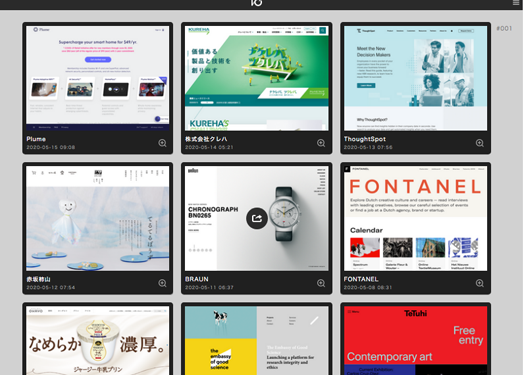The width and height of the screenshot is (523, 375).
Task: Click the #001 page number label
Action: (504, 28)
